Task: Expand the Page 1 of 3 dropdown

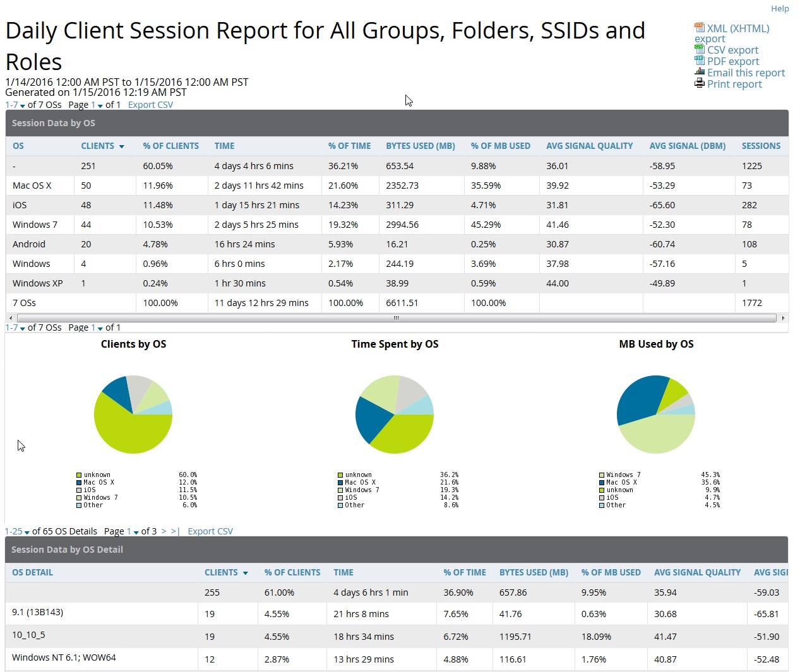Action: (x=133, y=531)
